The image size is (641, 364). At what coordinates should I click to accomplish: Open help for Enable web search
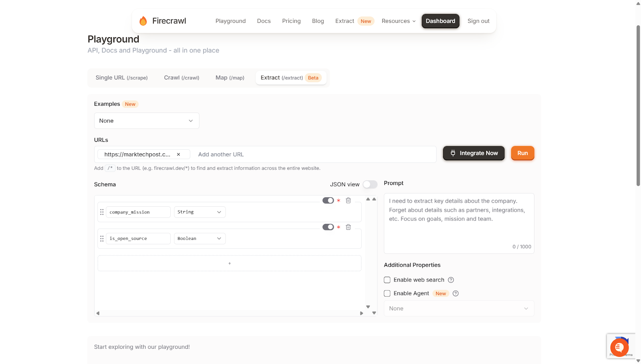(x=451, y=280)
